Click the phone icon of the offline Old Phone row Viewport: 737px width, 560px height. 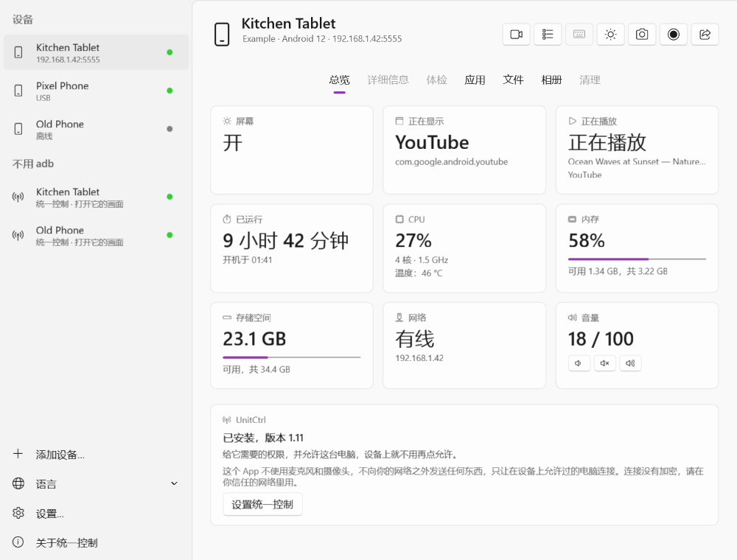[18, 129]
